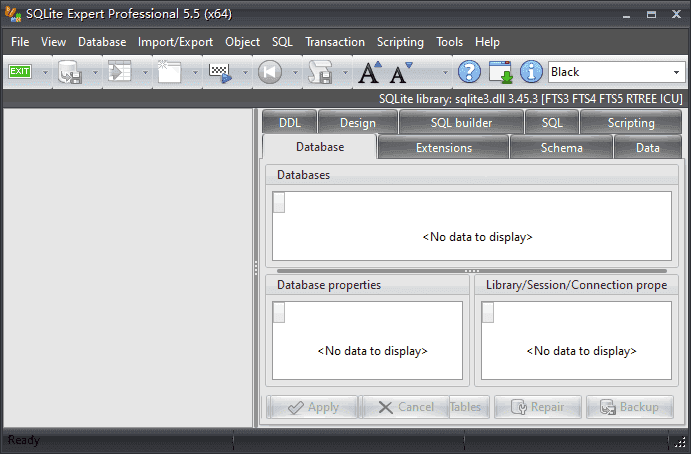The height and width of the screenshot is (454, 691).
Task: Open the Import/Export menu
Action: point(175,42)
